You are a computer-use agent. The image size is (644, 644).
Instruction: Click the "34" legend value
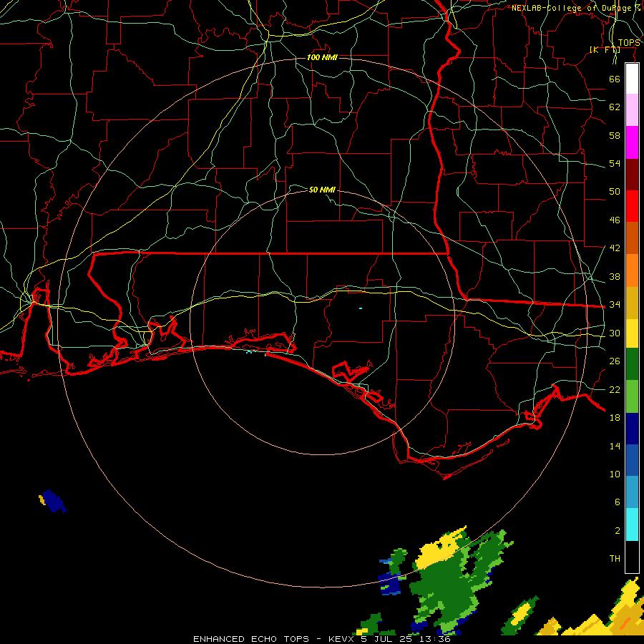[615, 305]
